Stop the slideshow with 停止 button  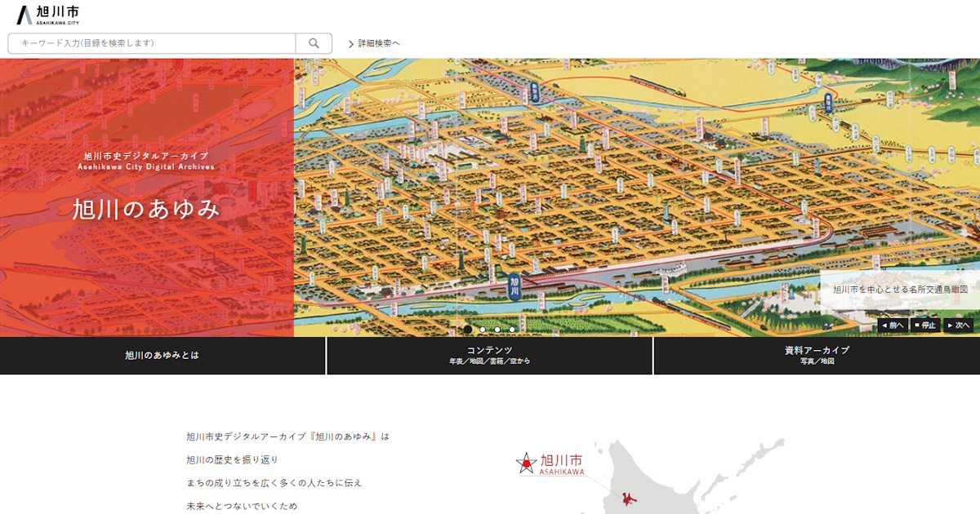(925, 325)
